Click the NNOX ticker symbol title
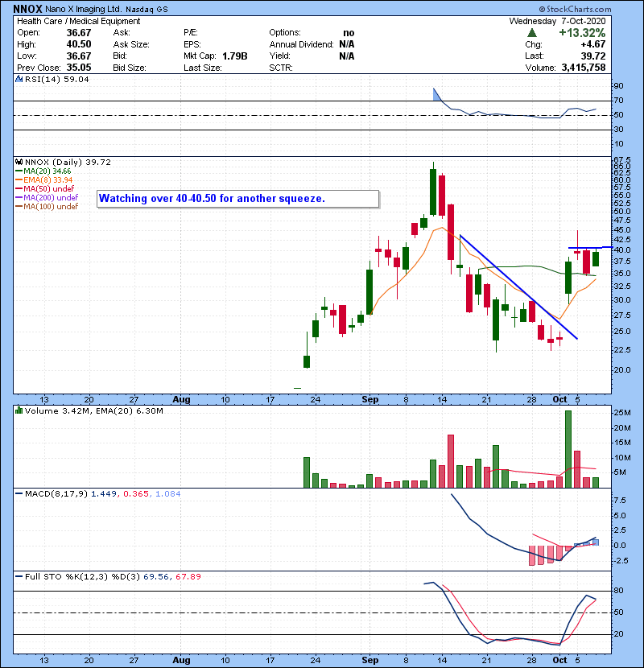644x668 pixels. click(x=27, y=9)
